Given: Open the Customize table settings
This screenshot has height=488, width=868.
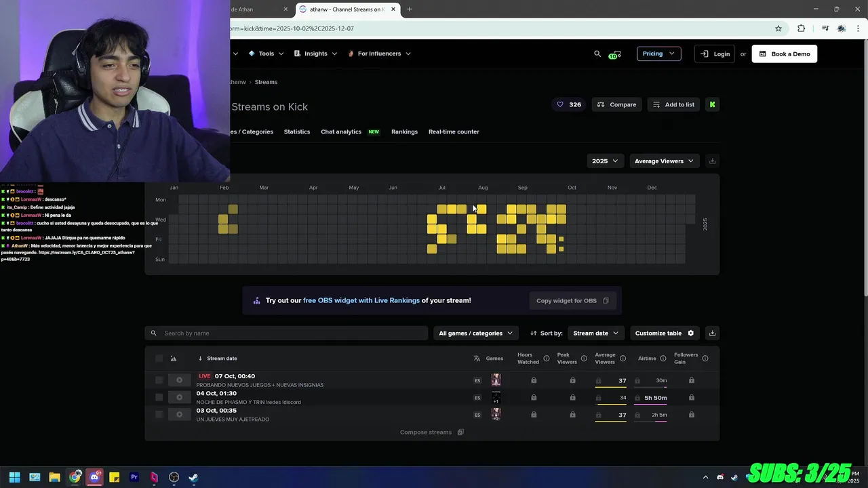Looking at the screenshot, I should [664, 333].
